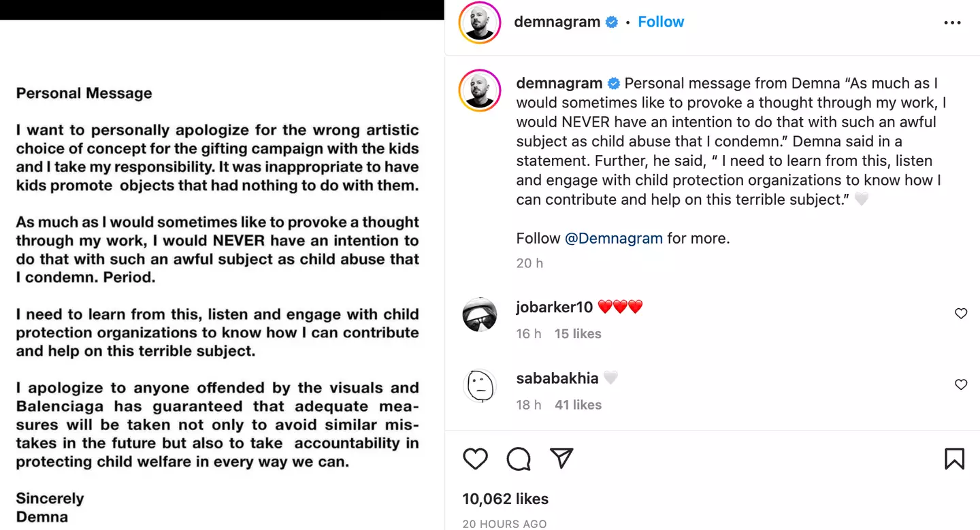Image resolution: width=980 pixels, height=530 pixels.
Task: Like sababakhia's comment
Action: click(x=961, y=384)
